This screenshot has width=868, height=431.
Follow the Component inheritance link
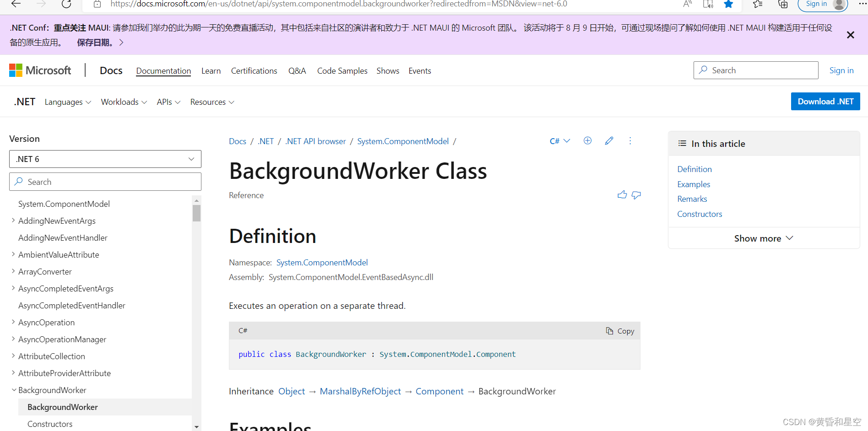click(x=439, y=391)
